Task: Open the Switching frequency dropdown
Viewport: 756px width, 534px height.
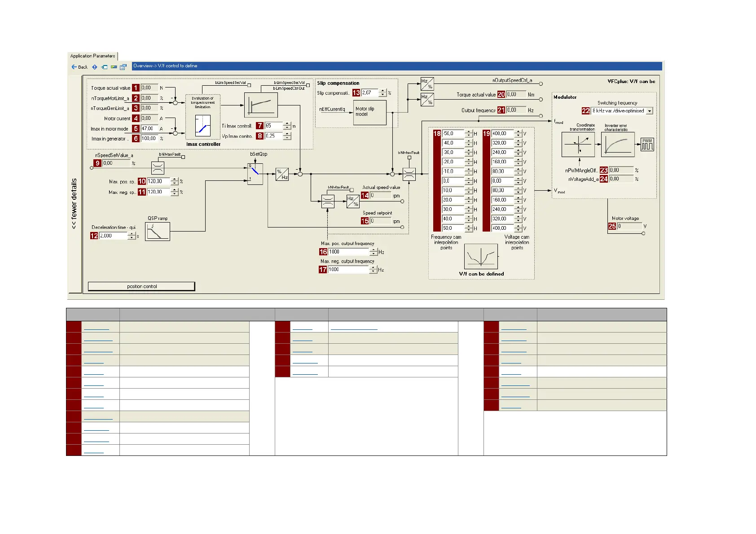Action: click(x=649, y=111)
